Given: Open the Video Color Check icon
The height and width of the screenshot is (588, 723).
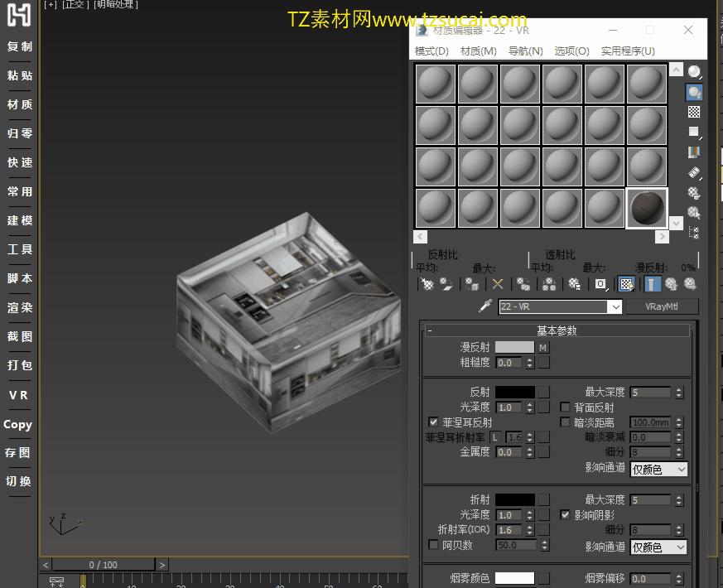Looking at the screenshot, I should coord(694,152).
